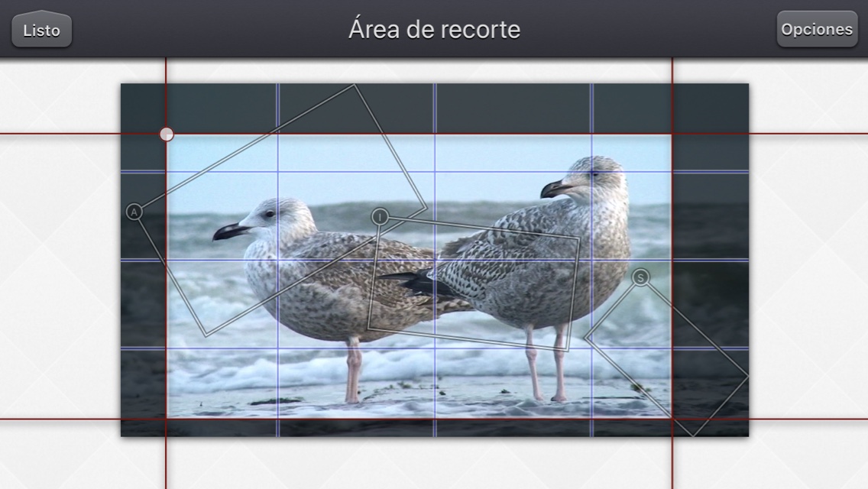This screenshot has height=489, width=868.
Task: Select the circled I frame marker
Action: pyautogui.click(x=380, y=216)
